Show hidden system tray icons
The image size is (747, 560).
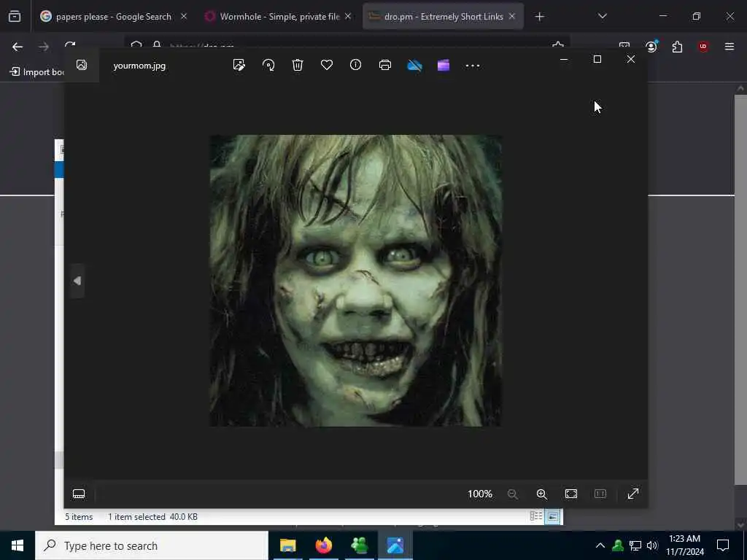coord(600,545)
